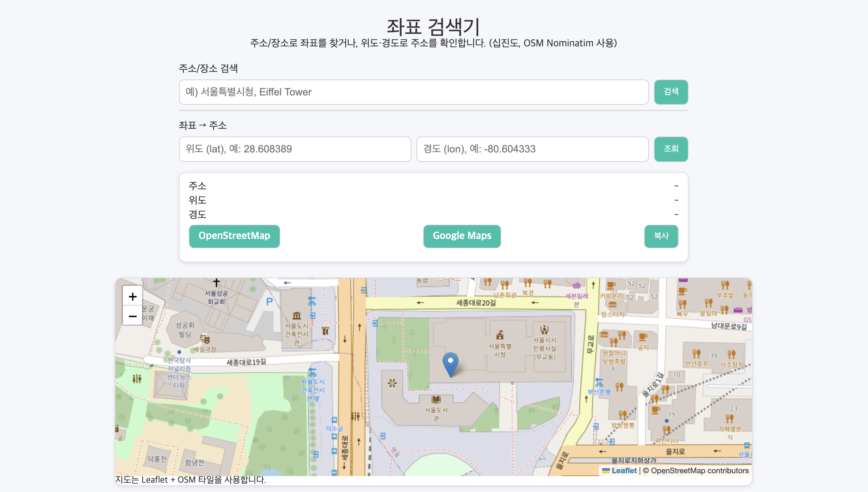Viewport: 868px width, 492px height.
Task: Click the longitude (경도) input field
Action: coord(532,149)
